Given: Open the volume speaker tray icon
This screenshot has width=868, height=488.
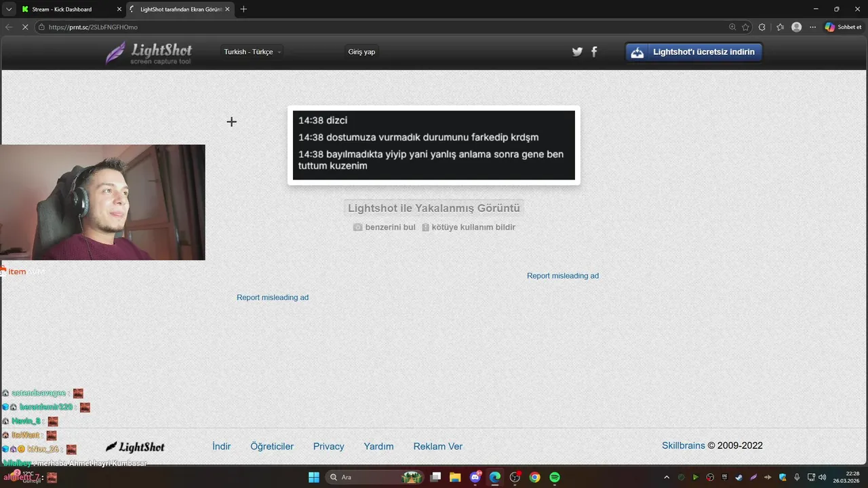Looking at the screenshot, I should pos(822,477).
